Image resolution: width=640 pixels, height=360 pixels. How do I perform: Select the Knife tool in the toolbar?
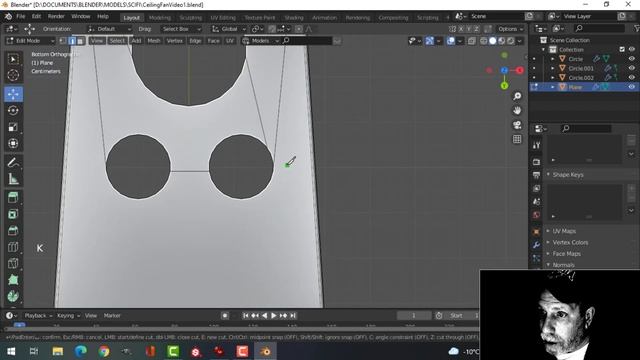point(13,263)
